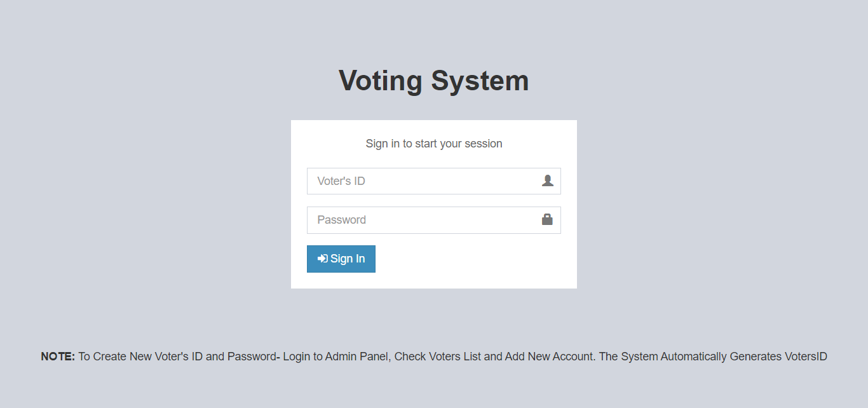Click the Voting System heading
The height and width of the screenshot is (408, 868).
[x=434, y=81]
